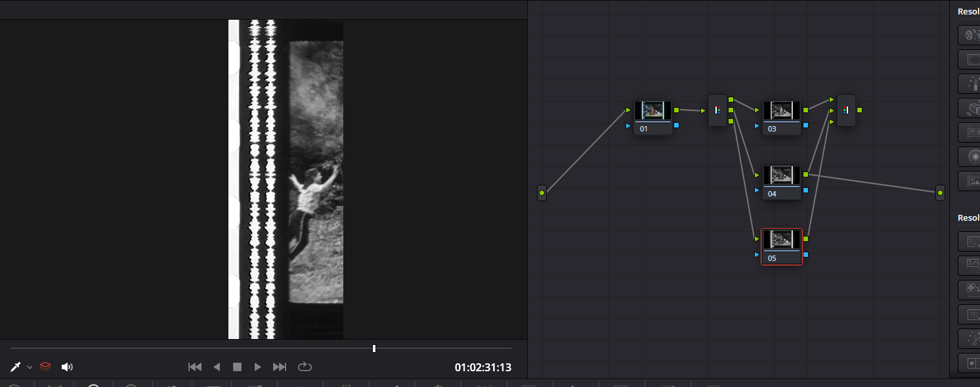The width and height of the screenshot is (980, 387).
Task: Click node 03's green RGB output
Action: click(x=805, y=110)
